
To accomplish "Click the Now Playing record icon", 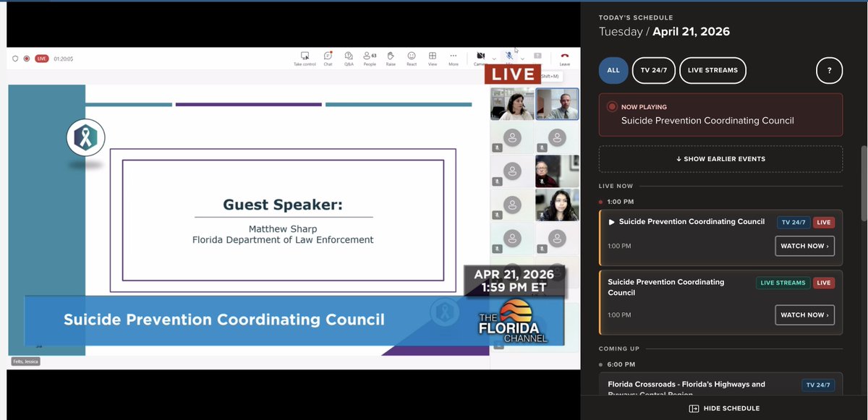I will (x=612, y=107).
